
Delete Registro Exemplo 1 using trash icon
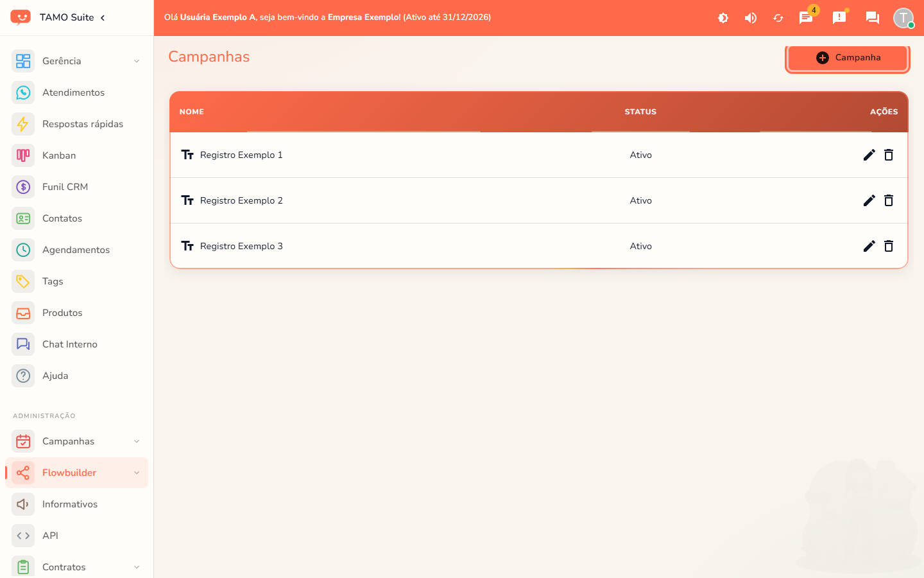click(x=889, y=155)
